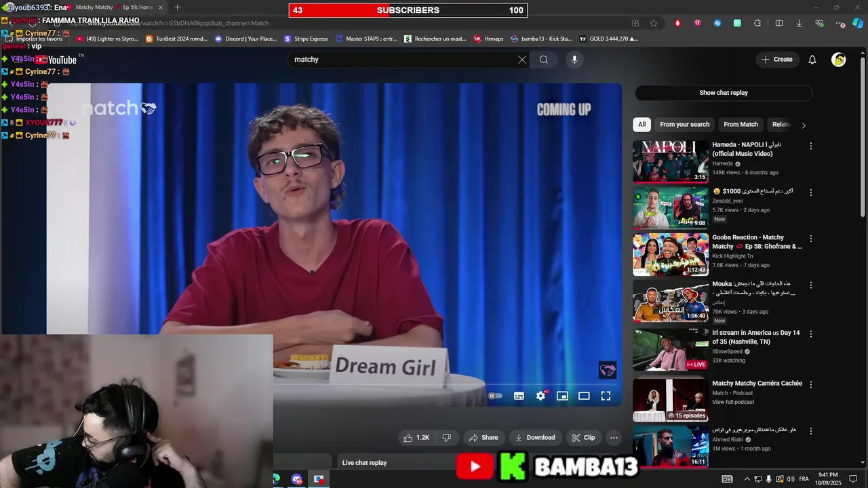Click the Match channel watermark on video
Image resolution: width=868 pixels, height=488 pixels.
(608, 370)
